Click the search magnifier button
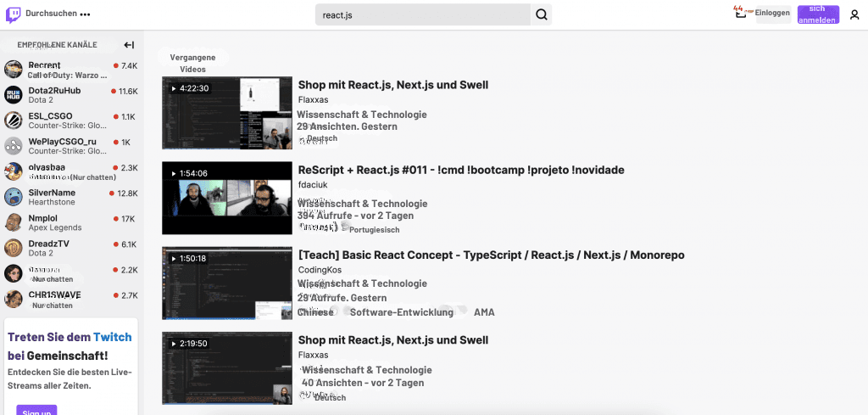The height and width of the screenshot is (415, 868). pos(542,14)
